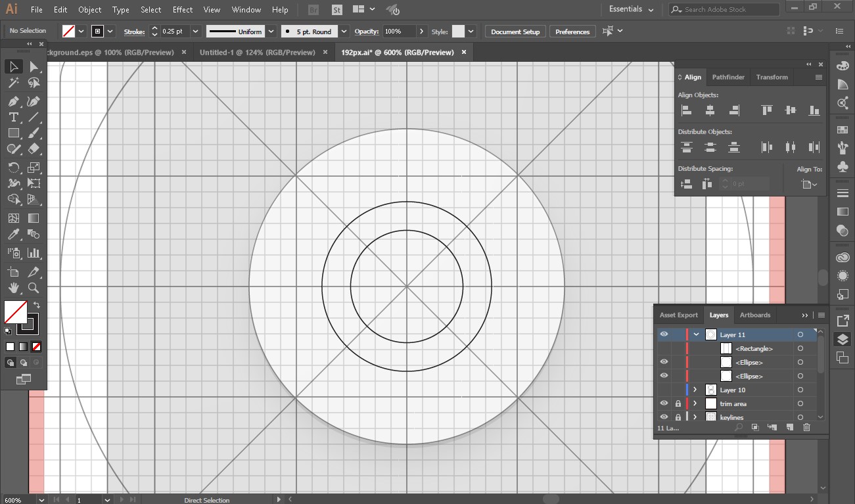Activate the Zoom tool in the toolbox

(x=34, y=288)
